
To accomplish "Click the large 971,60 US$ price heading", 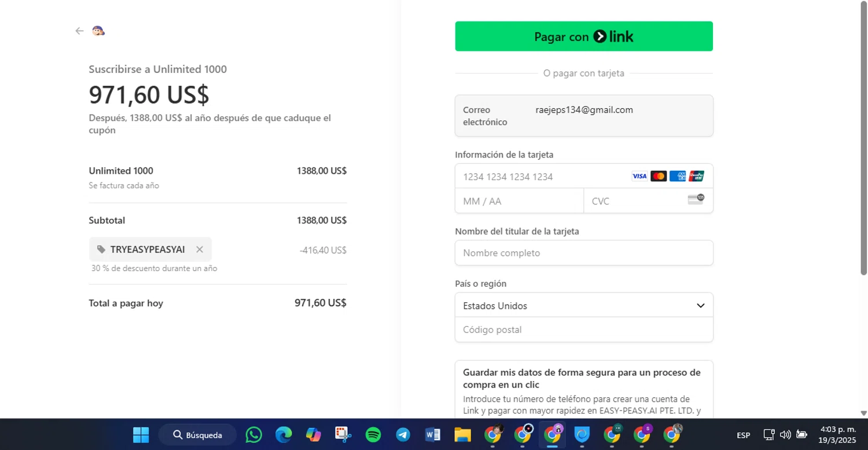I will click(149, 94).
